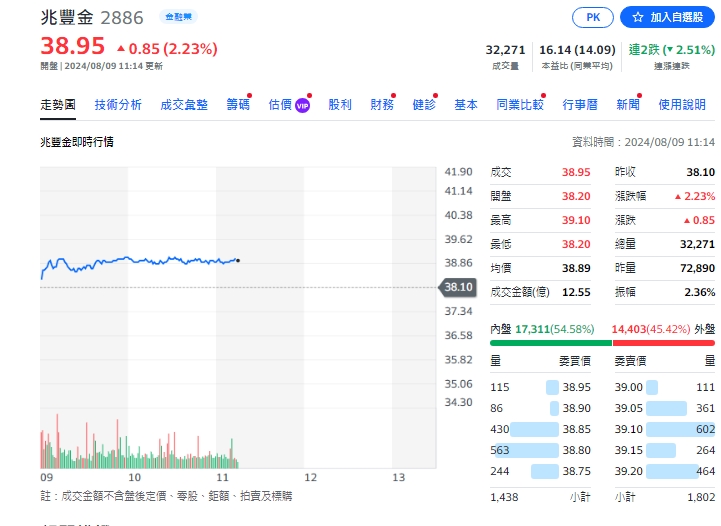Select the 財務 tab
The width and height of the screenshot is (721, 526).
[x=382, y=105]
